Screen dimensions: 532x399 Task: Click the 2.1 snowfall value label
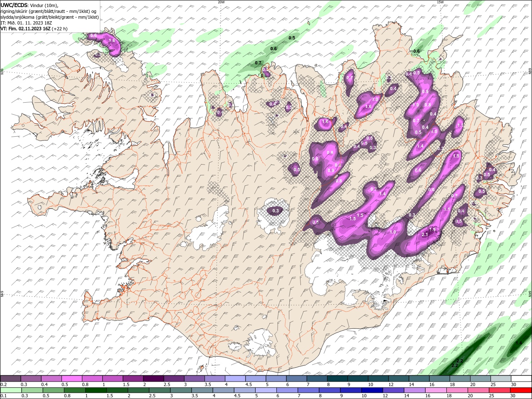425,235
